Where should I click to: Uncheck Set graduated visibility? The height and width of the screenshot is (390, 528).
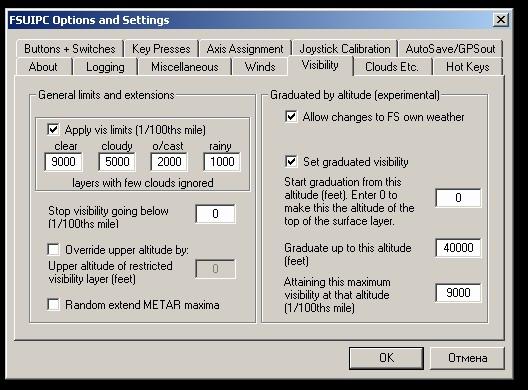point(291,162)
